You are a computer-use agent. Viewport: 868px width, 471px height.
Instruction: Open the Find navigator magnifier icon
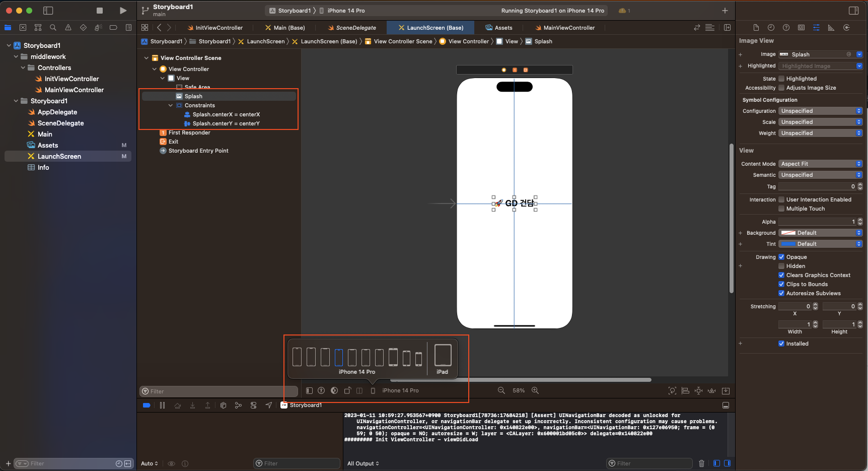tap(53, 28)
